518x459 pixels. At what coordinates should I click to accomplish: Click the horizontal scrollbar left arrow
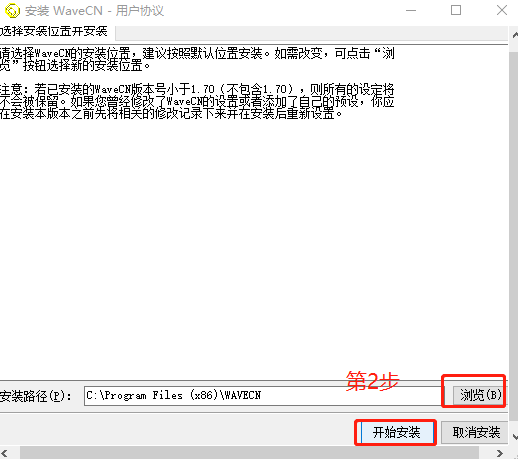point(4,453)
